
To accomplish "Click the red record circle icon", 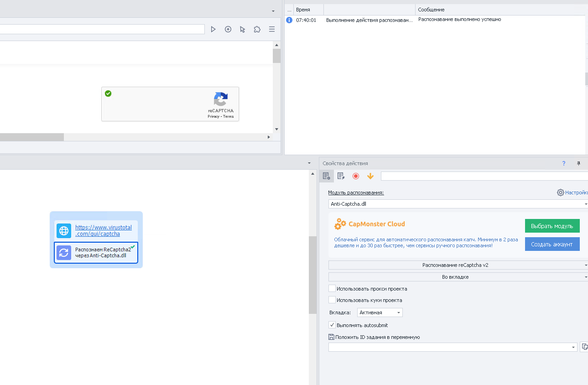I will pyautogui.click(x=356, y=176).
